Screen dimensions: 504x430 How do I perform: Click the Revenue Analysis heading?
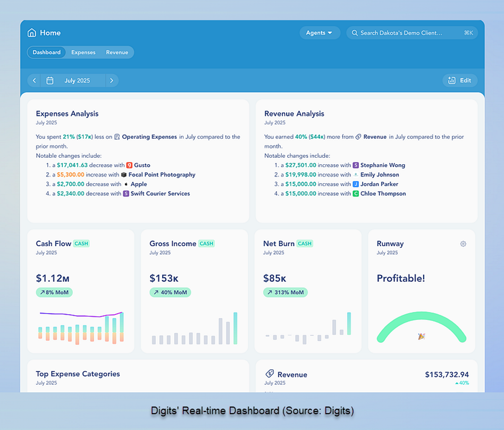coord(294,114)
